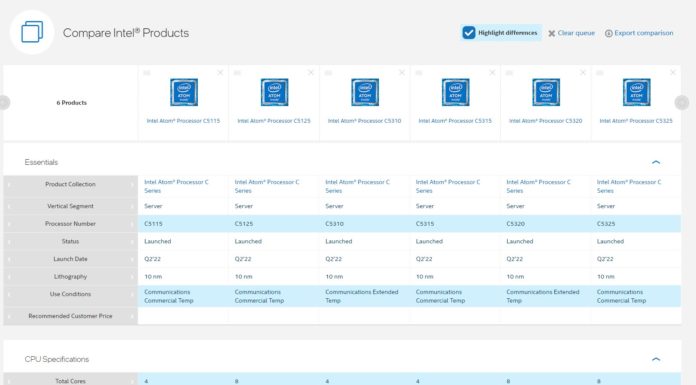
Task: Click left carousel arrow beside 6 Products
Action: click(x=4, y=103)
